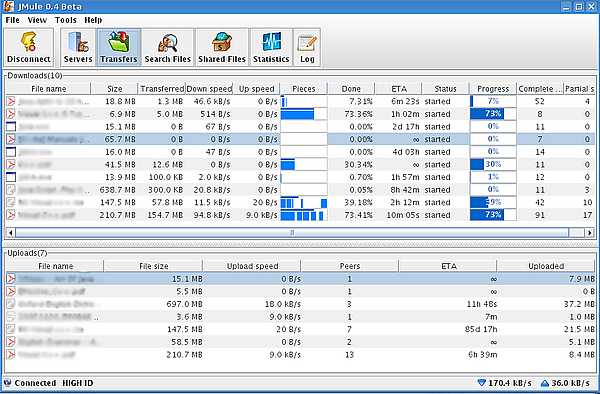
Task: Open the Shared Files view
Action: [x=222, y=47]
